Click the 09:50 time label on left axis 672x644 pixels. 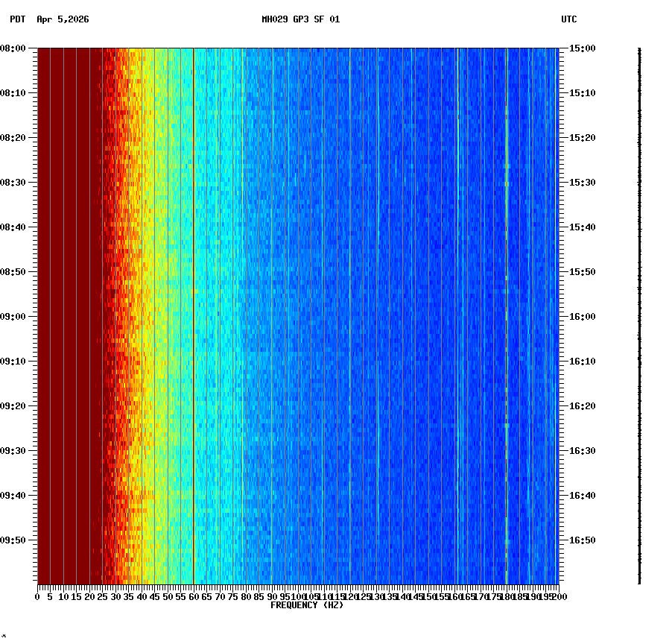[15, 539]
